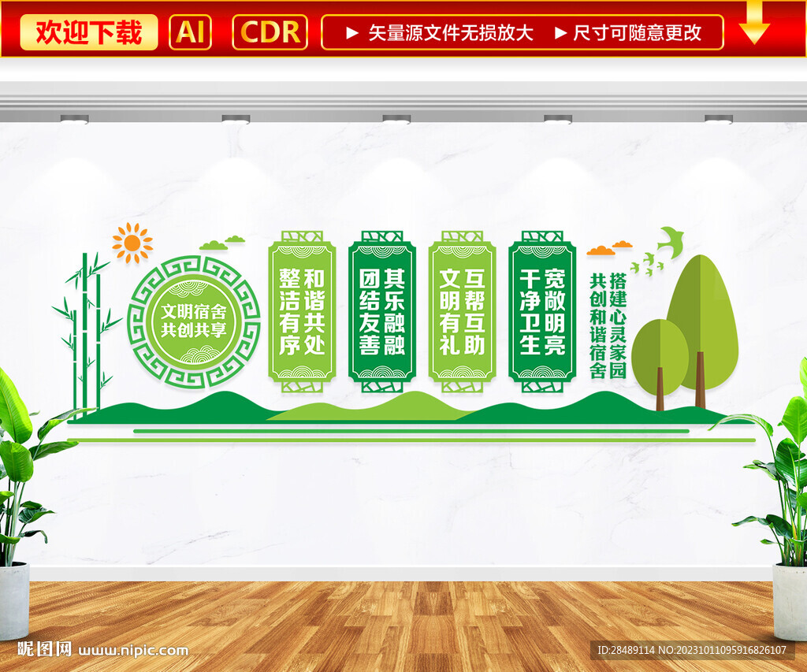Click the small round green tree
807x672 pixels.
(x=660, y=364)
